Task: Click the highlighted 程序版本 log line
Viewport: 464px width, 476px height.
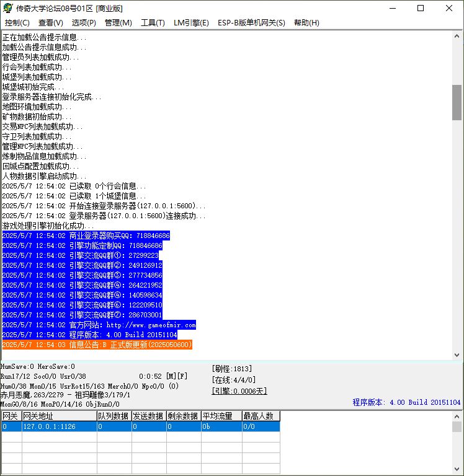Action: pyautogui.click(x=90, y=335)
